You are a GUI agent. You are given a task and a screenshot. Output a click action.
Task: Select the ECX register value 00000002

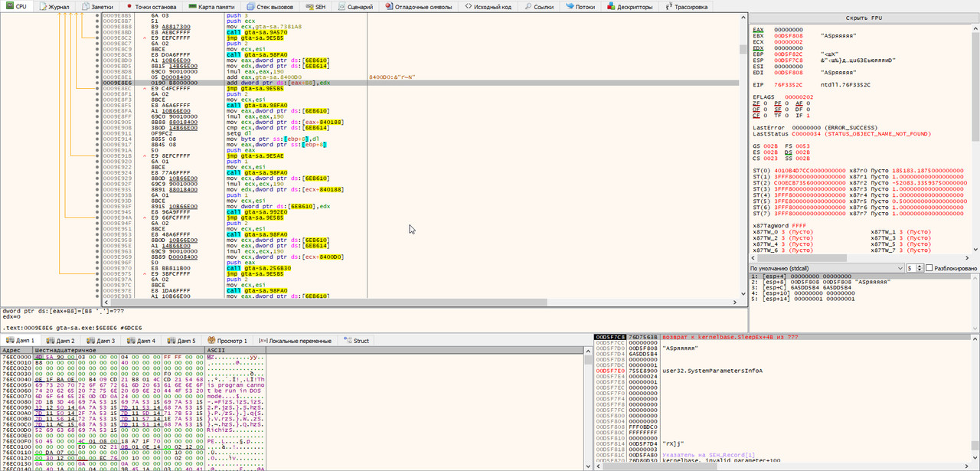point(789,41)
